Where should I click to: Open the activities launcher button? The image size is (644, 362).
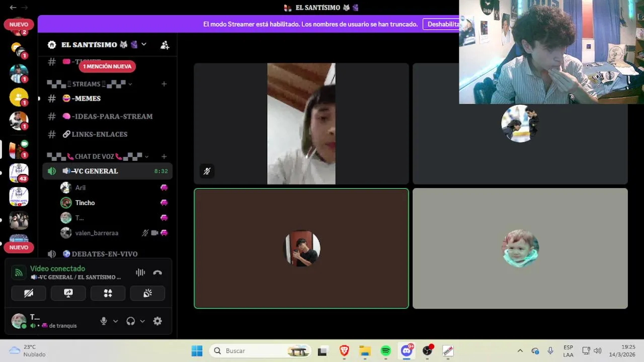(108, 293)
